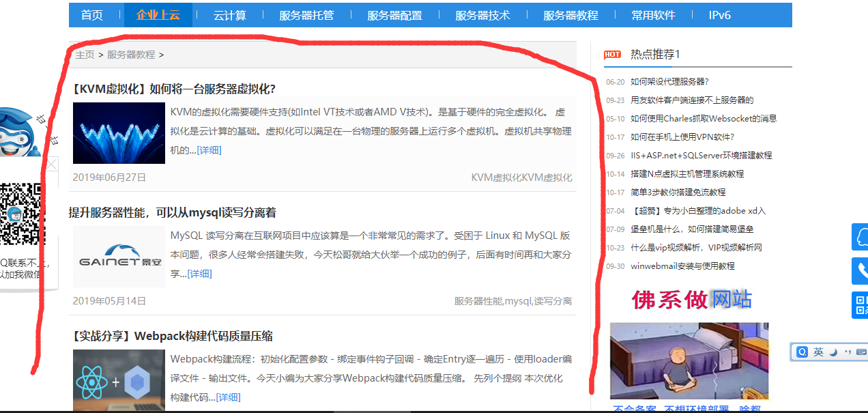Viewport: 868px width, 413px height.
Task: Click 服务器教程 in the breadcrumb
Action: (x=131, y=55)
